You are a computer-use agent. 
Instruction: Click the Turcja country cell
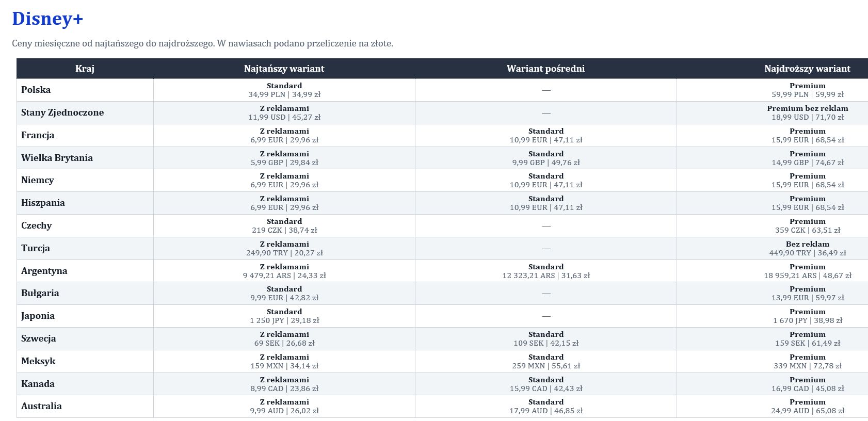pyautogui.click(x=85, y=248)
